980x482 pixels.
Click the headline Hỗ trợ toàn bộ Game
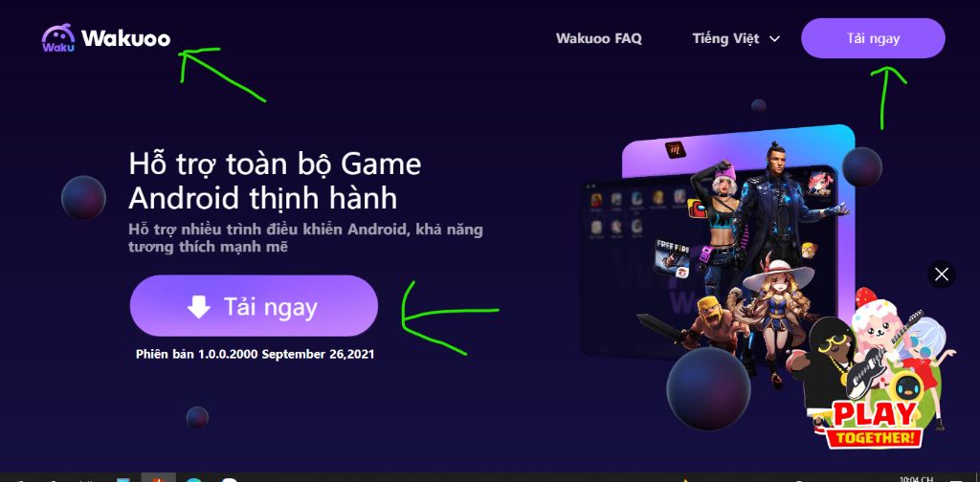[275, 164]
